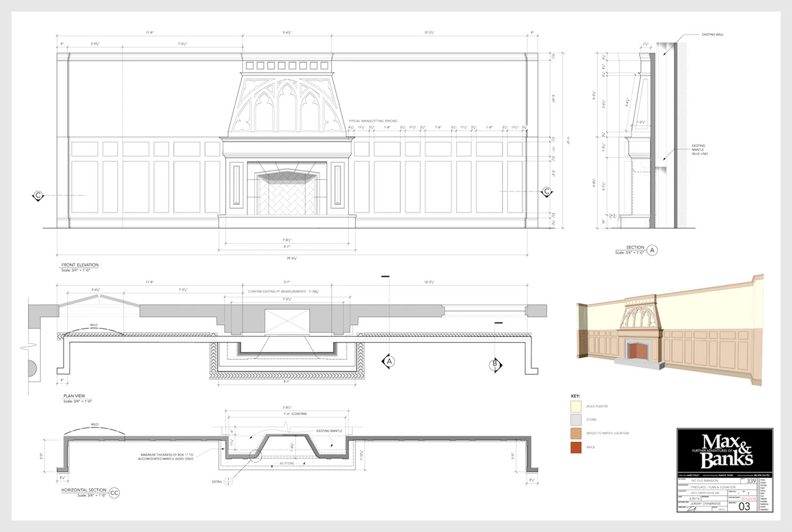Click the Max & Banks logo
The width and height of the screenshot is (792, 532).
coord(724,450)
